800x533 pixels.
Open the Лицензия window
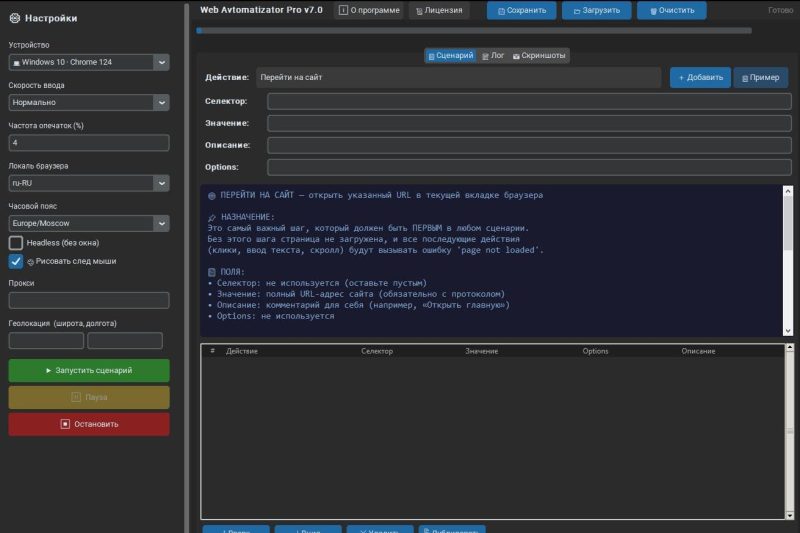(439, 10)
